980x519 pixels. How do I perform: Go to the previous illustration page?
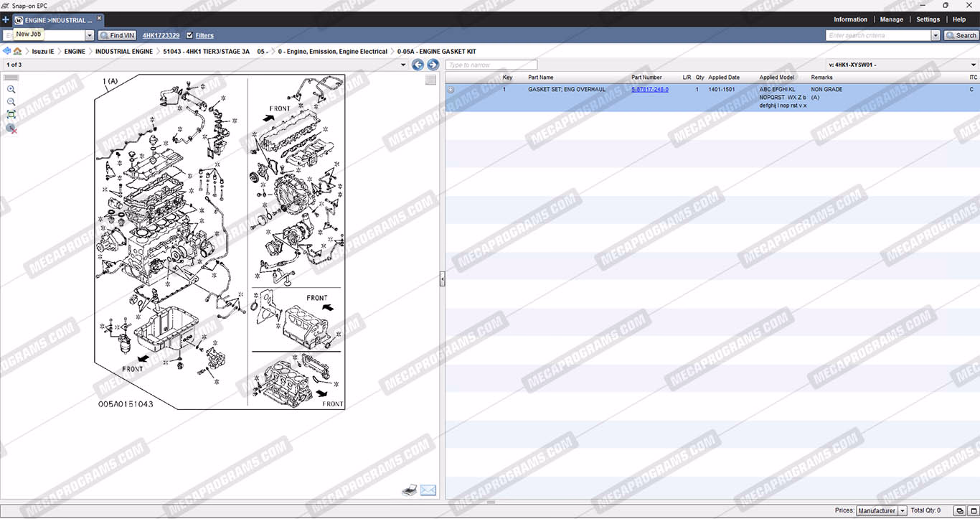pyautogui.click(x=418, y=65)
